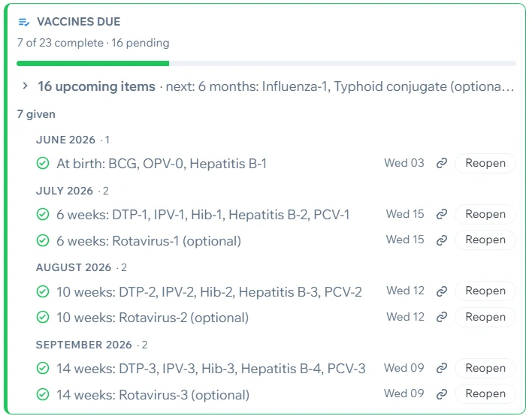Image resolution: width=532 pixels, height=419 pixels.
Task: Uncheck 14 weeks: Rotavirus-3 (optional) item
Action: [43, 394]
